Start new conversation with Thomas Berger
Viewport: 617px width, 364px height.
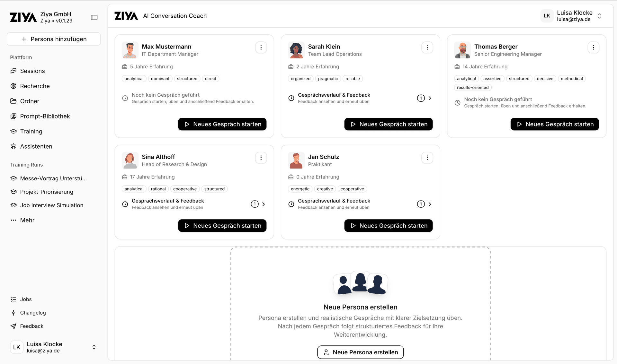(x=554, y=124)
